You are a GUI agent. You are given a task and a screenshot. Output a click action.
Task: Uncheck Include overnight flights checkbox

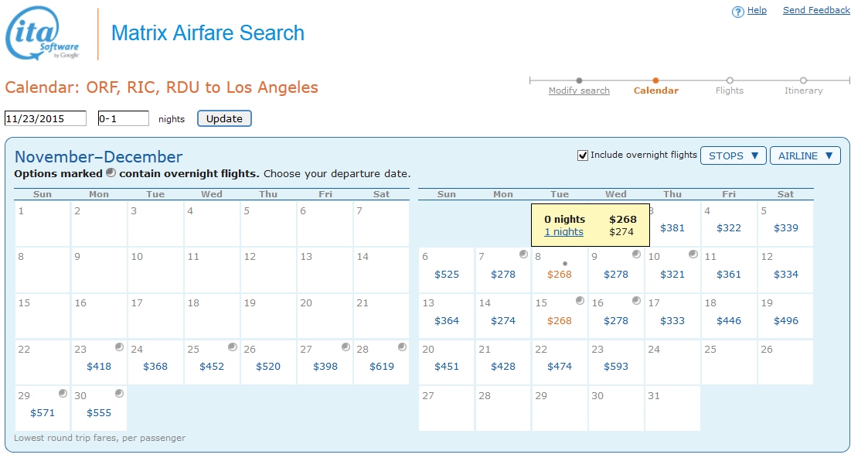583,155
